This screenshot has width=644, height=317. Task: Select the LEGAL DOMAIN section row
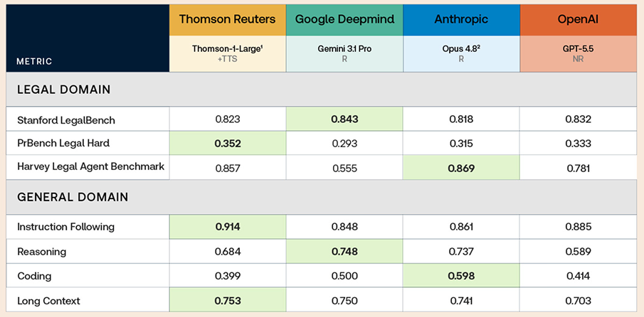click(322, 90)
